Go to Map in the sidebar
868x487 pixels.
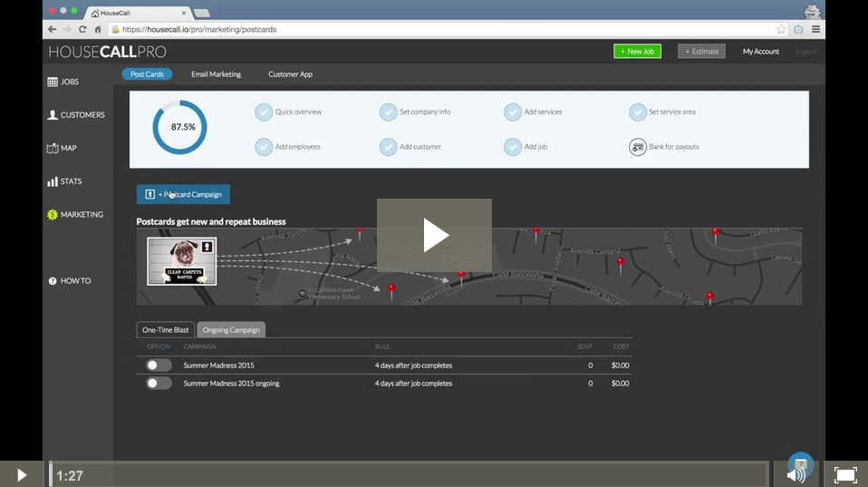tap(62, 148)
